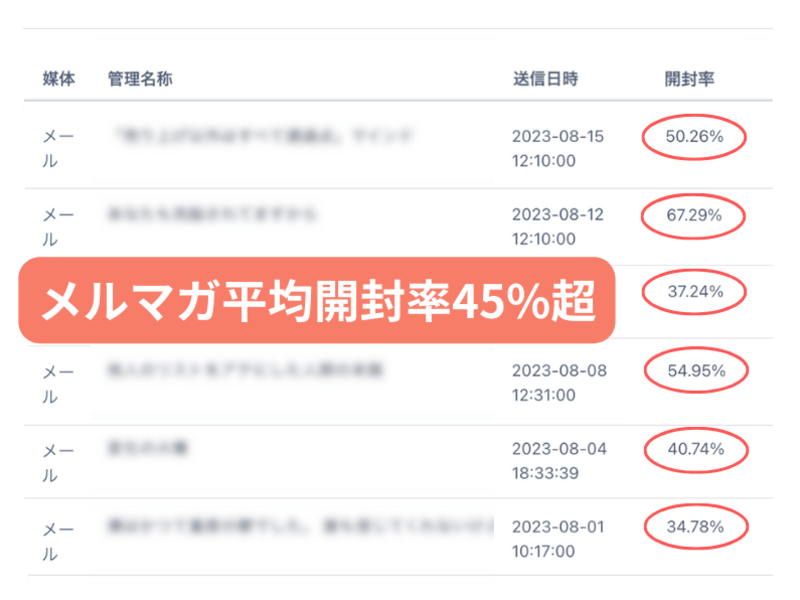This screenshot has height=600, width=800.
Task: Click the 開封率 column header
Action: click(x=690, y=79)
